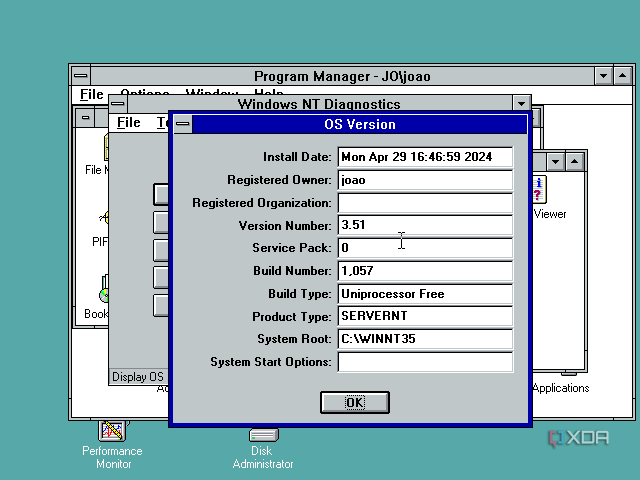Click the Program Manager title bar
The height and width of the screenshot is (480, 640).
coord(342,76)
